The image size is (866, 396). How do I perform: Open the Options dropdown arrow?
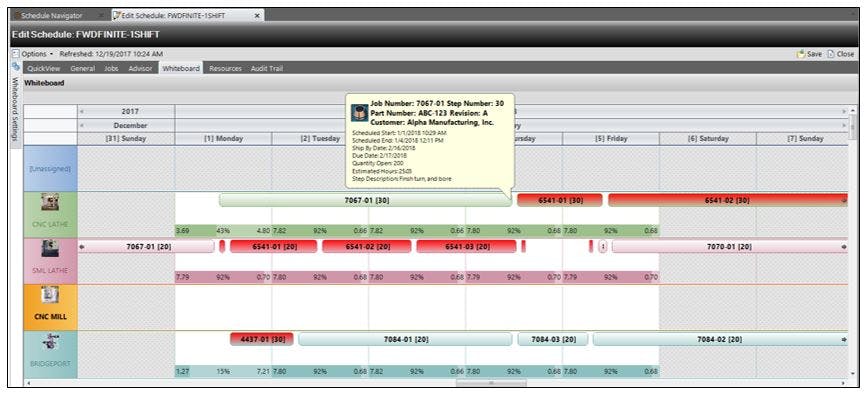pos(51,54)
